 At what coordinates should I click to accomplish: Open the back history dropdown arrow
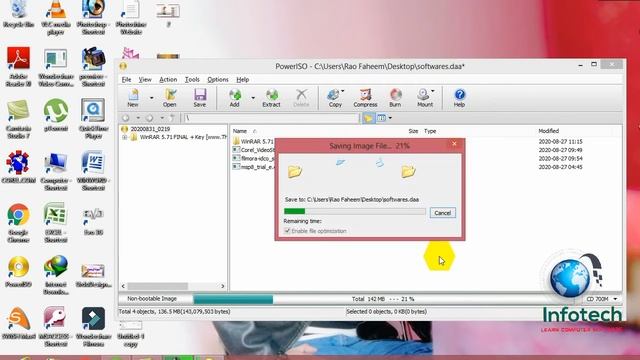138,118
